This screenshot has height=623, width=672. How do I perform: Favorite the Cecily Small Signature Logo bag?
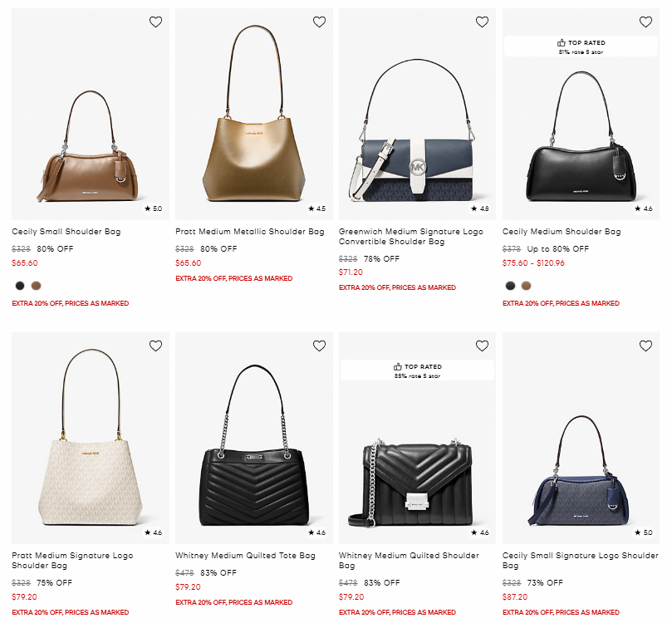click(645, 346)
